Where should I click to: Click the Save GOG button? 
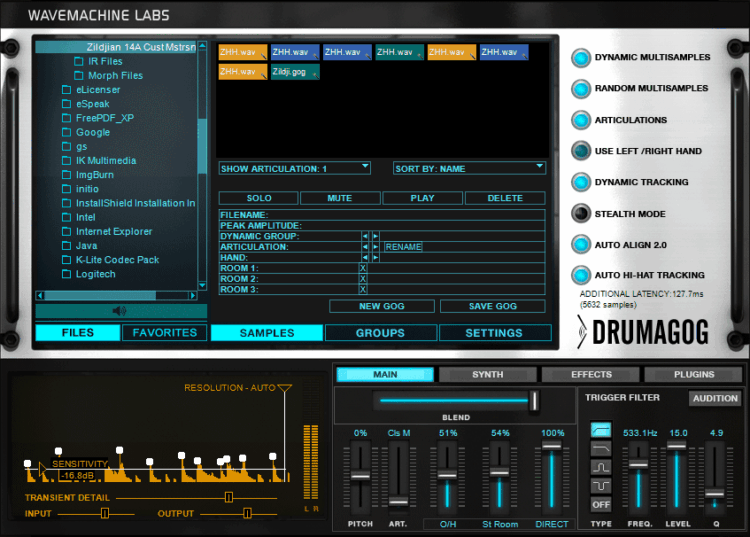[x=492, y=306]
